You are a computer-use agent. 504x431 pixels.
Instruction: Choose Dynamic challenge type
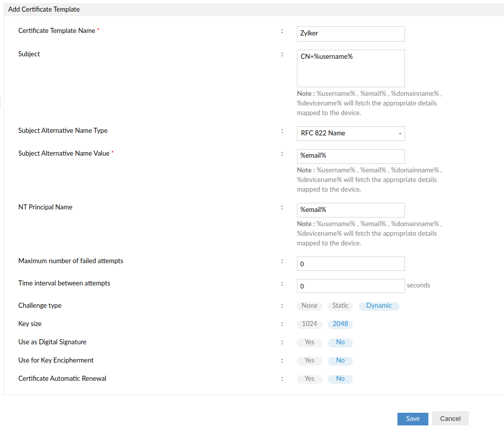379,306
